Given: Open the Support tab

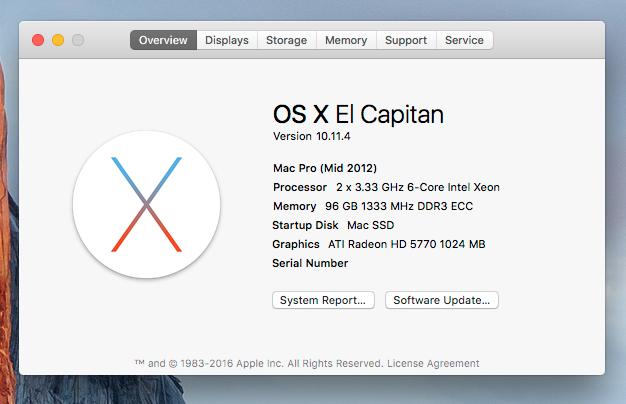Looking at the screenshot, I should [x=406, y=40].
